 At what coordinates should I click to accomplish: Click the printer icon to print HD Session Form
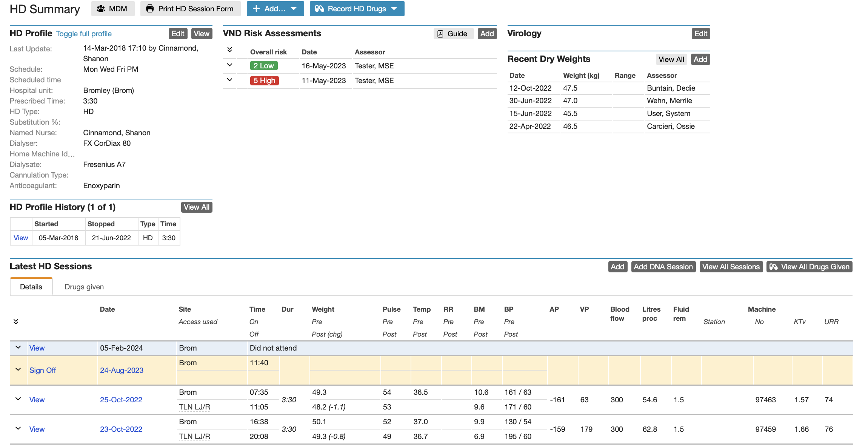pos(150,8)
